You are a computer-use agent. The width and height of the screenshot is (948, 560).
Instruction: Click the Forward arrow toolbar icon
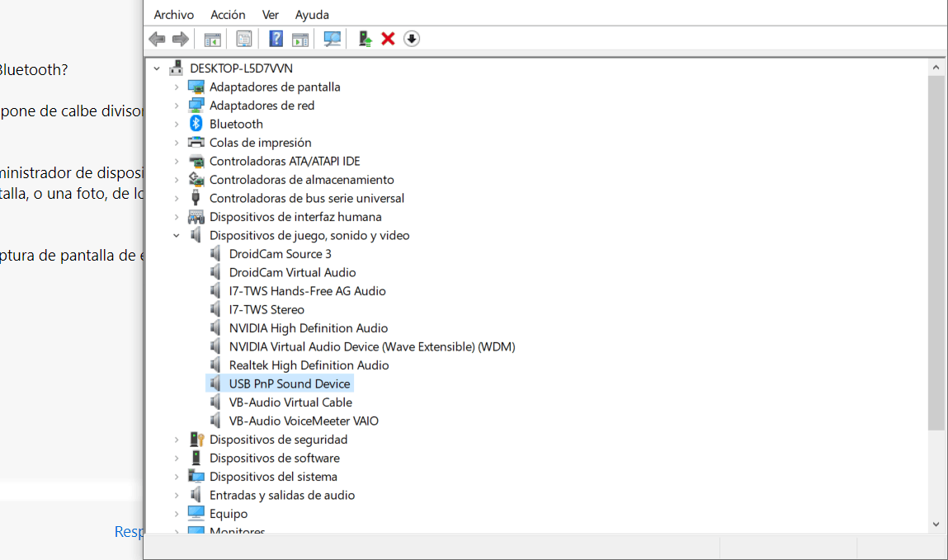click(x=180, y=40)
